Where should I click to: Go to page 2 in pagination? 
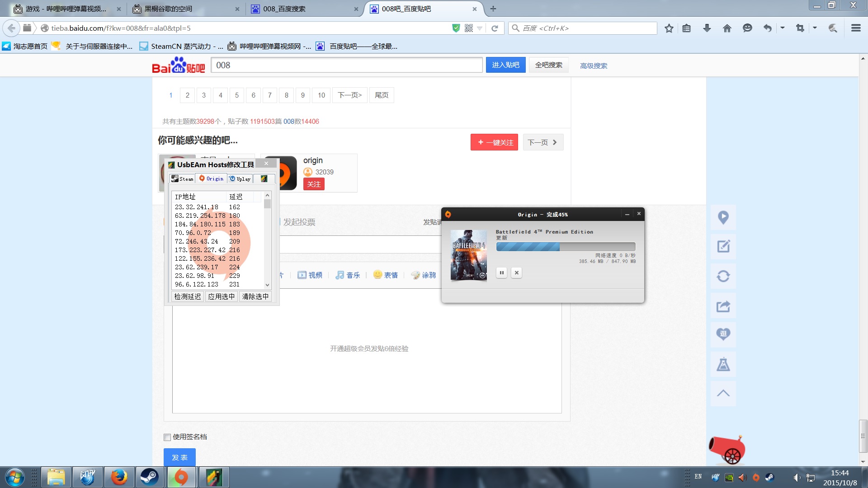tap(187, 95)
